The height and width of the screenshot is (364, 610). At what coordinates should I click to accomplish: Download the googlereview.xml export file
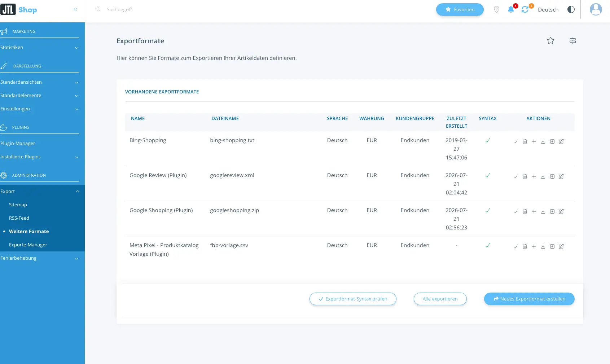click(x=543, y=176)
